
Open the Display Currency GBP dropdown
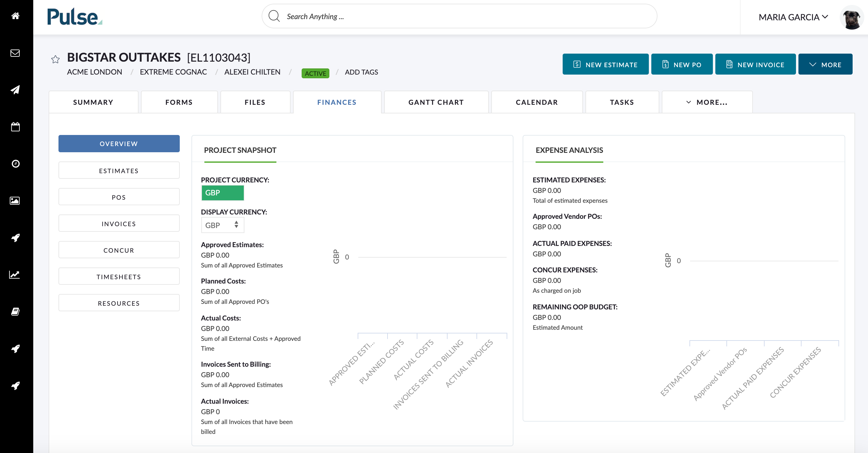(223, 225)
